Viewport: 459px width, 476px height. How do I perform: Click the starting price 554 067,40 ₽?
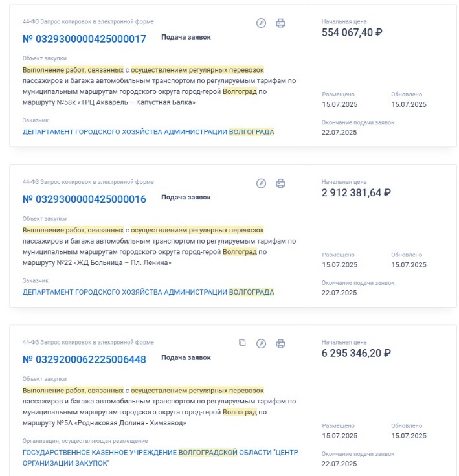pos(352,32)
